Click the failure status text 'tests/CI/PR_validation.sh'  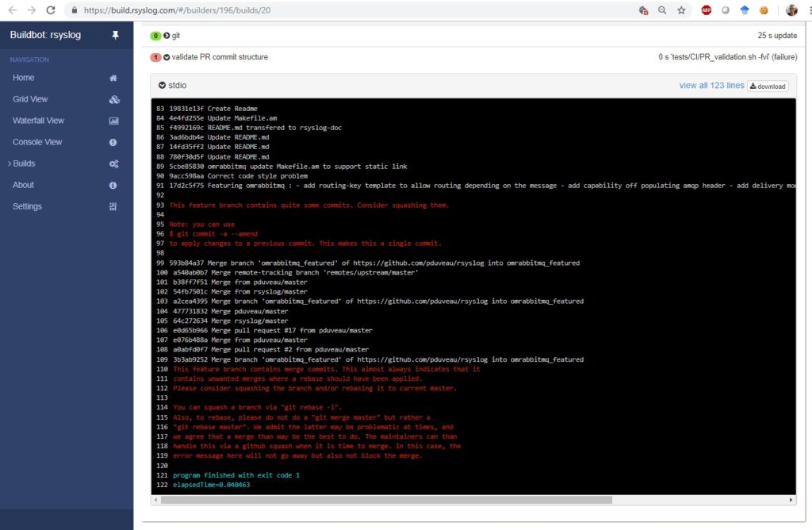[728, 57]
